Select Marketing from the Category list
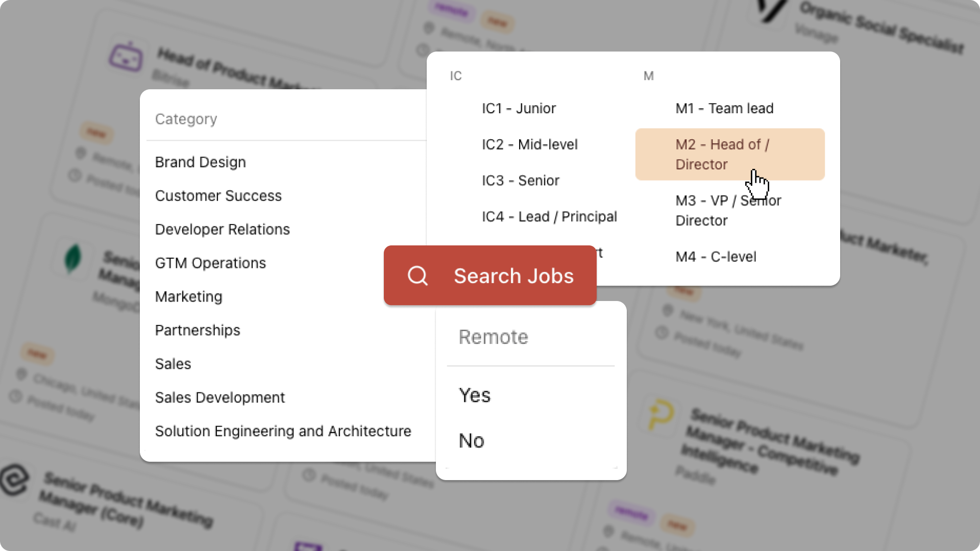 coord(188,296)
